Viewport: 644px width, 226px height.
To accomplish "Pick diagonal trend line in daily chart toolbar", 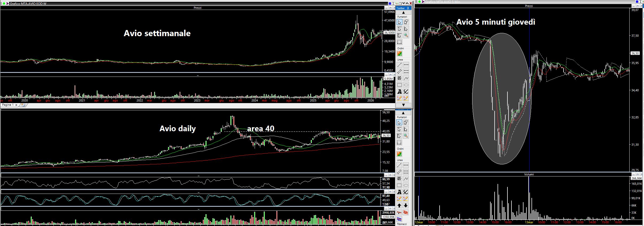I will 399,165.
